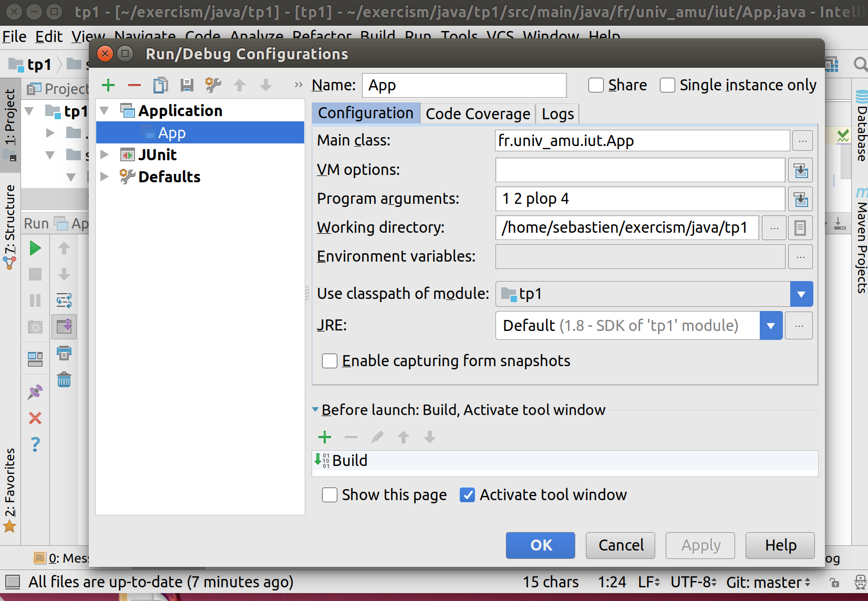Viewport: 868px width, 601px height.
Task: Switch to Code Coverage tab
Action: [478, 114]
